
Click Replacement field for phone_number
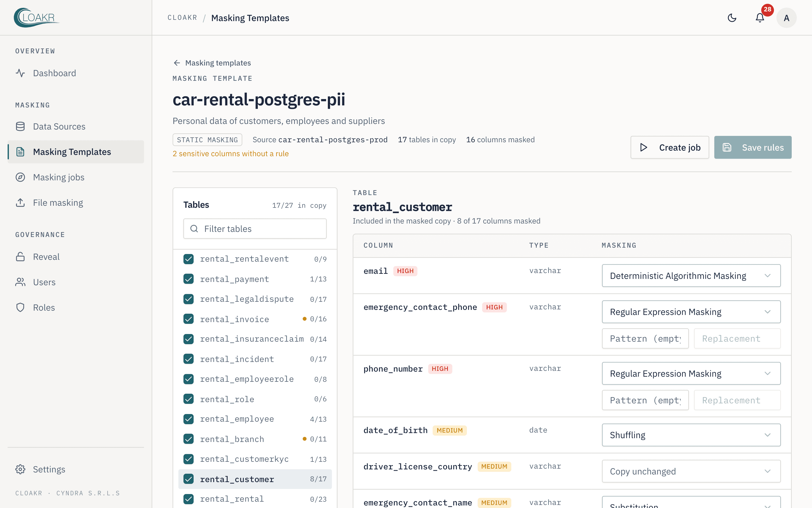(737, 400)
